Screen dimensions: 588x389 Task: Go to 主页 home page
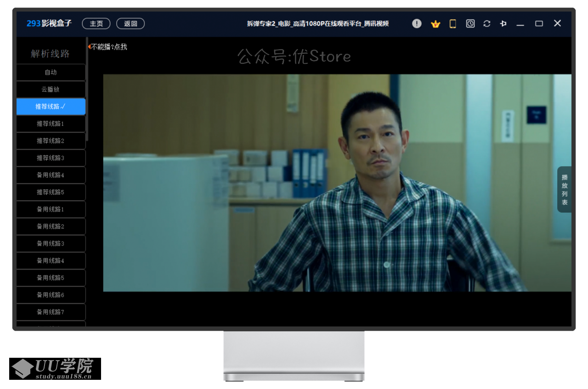pos(96,24)
